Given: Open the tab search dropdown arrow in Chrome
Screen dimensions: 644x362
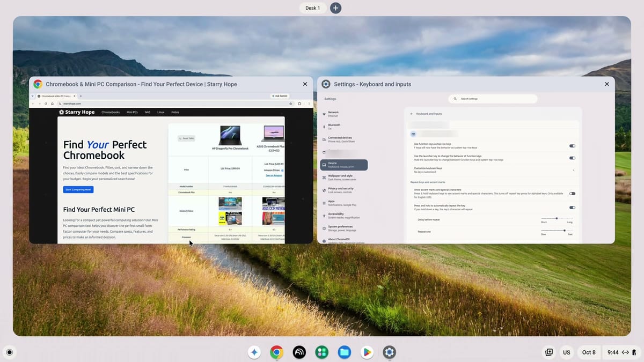Looking at the screenshot, I should [x=32, y=96].
